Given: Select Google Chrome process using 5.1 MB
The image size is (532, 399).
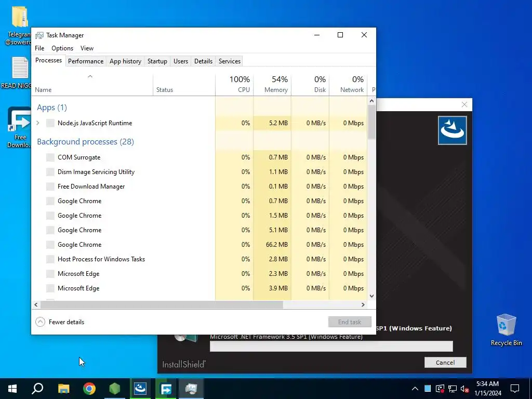Looking at the screenshot, I should click(199, 230).
